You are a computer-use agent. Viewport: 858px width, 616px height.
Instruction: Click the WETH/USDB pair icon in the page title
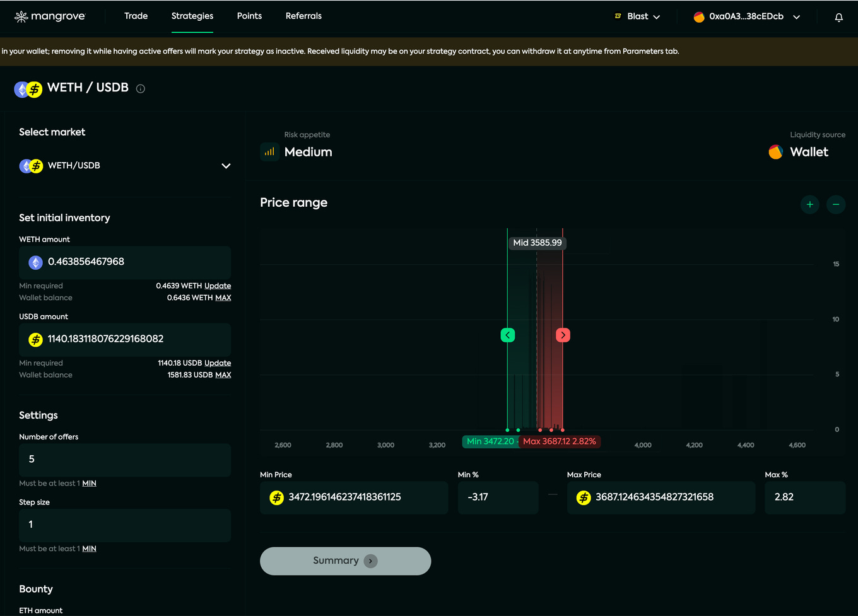coord(28,89)
